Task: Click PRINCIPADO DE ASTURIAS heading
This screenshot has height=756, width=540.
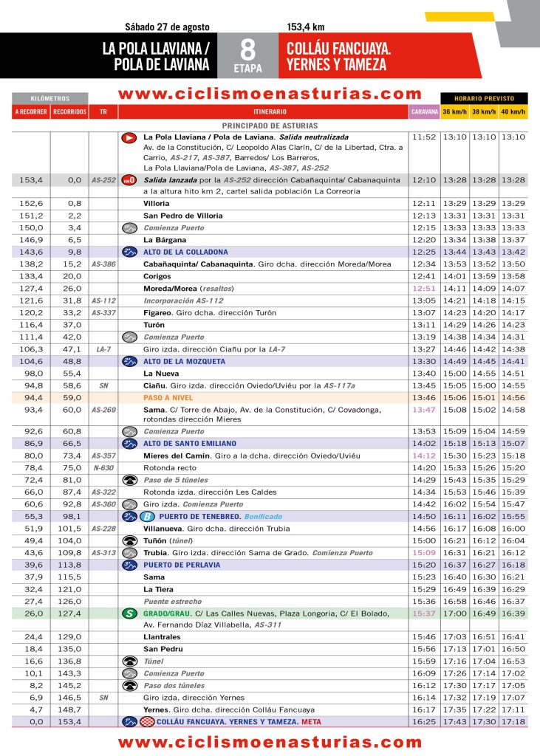Action: point(270,126)
